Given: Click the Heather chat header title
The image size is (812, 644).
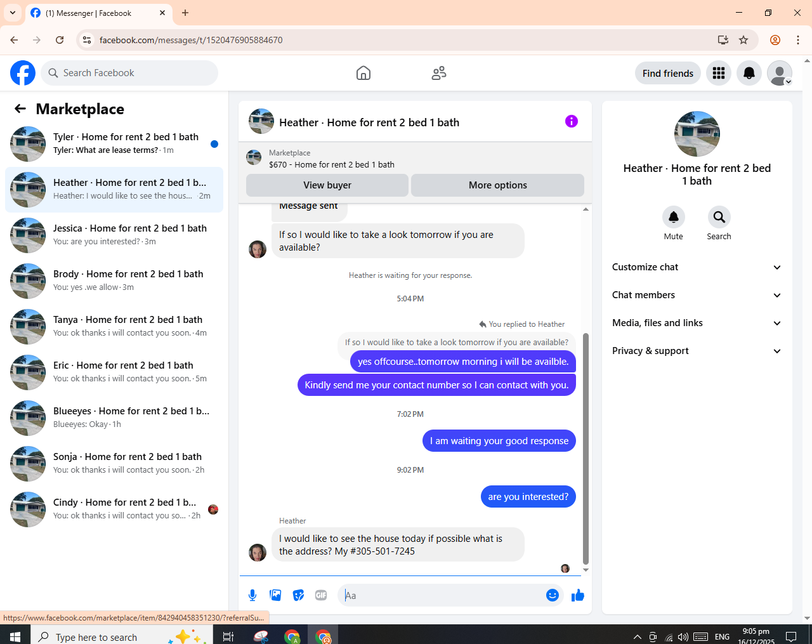Looking at the screenshot, I should 369,122.
